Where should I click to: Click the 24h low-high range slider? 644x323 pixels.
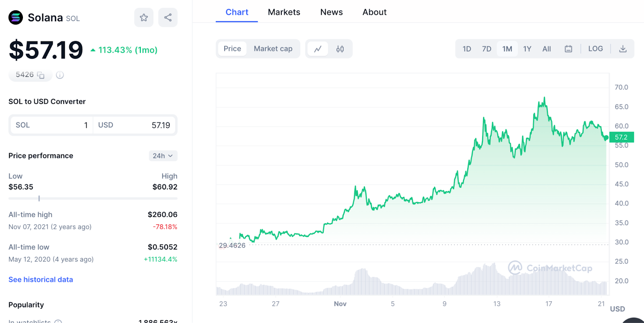tap(93, 198)
